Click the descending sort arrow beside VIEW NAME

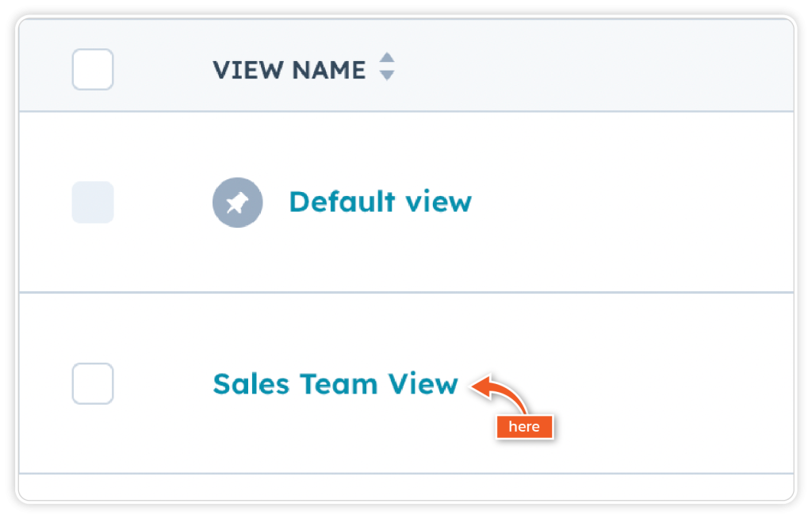point(387,76)
